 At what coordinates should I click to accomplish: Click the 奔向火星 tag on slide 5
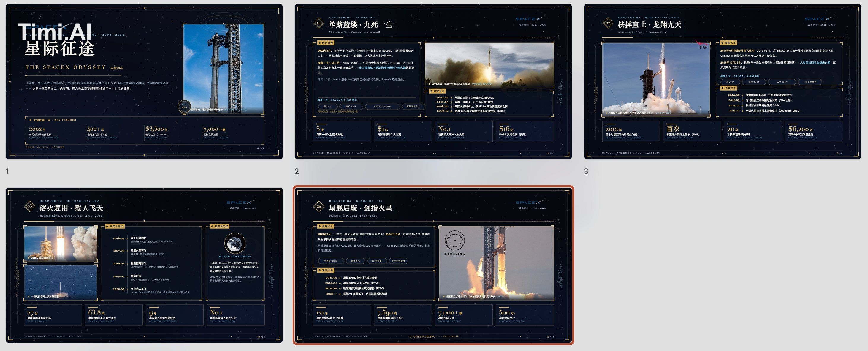click(x=326, y=271)
